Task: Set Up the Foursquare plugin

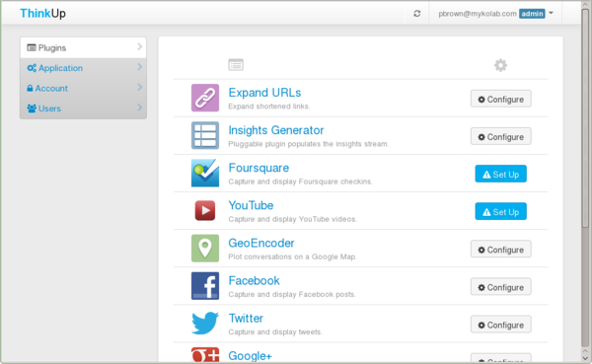Action: pos(500,174)
